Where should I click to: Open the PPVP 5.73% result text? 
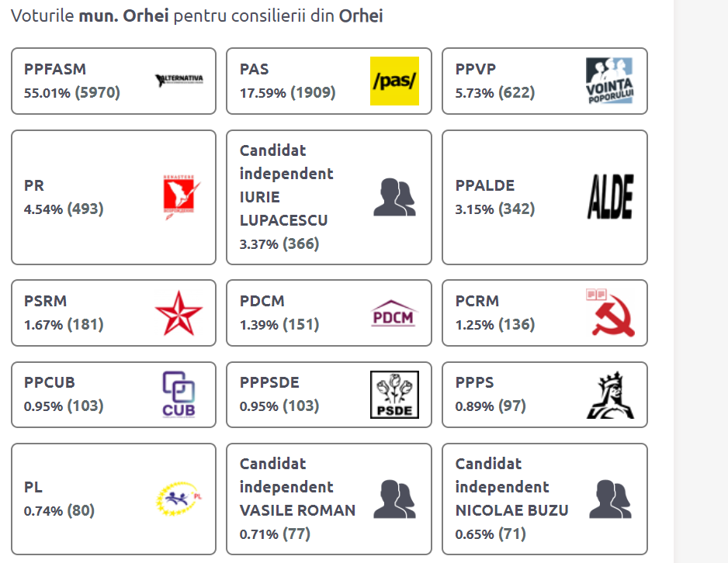[495, 93]
